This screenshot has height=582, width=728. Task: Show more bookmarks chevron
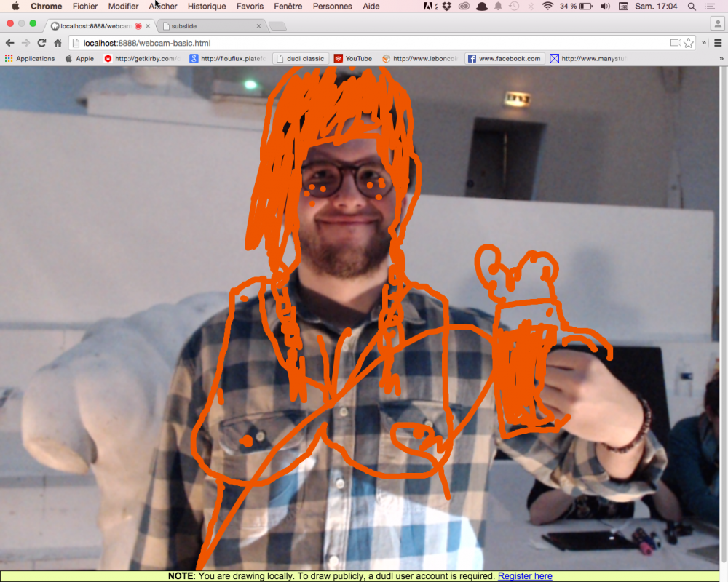(x=721, y=58)
